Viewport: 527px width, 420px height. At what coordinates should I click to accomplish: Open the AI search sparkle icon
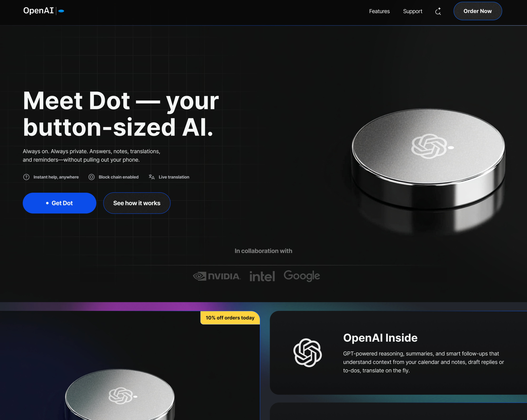pyautogui.click(x=438, y=11)
